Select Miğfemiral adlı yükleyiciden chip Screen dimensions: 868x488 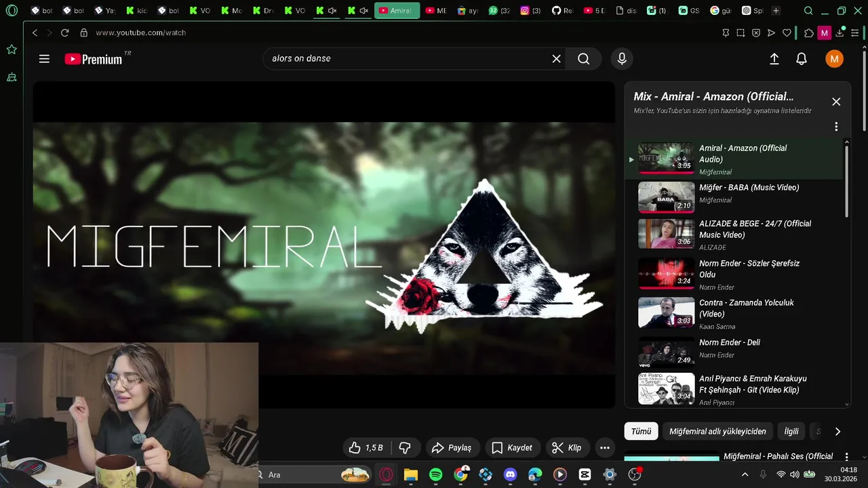(717, 431)
